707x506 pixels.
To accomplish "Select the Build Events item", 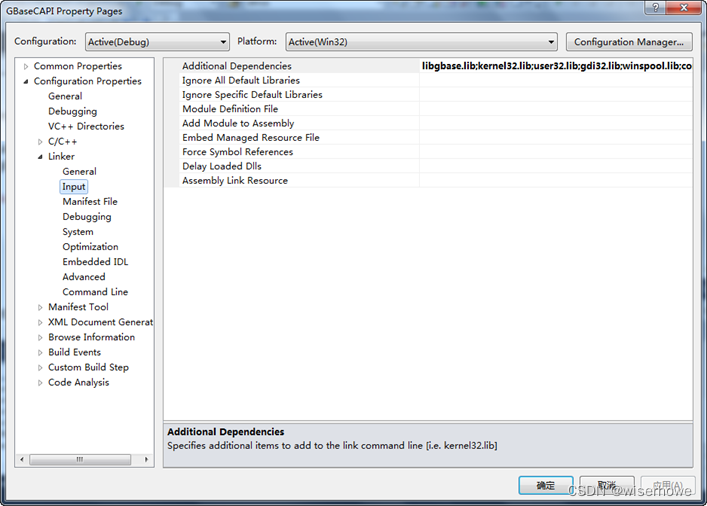I will coord(74,352).
